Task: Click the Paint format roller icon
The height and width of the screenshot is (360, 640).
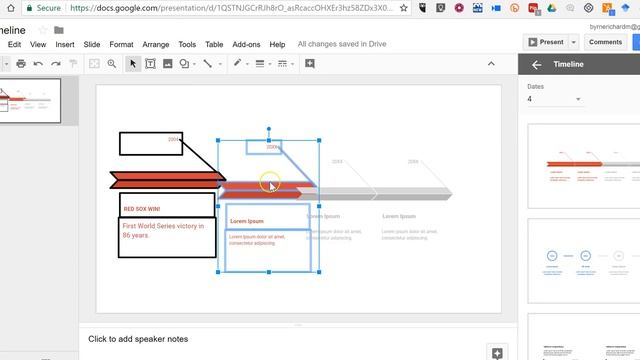Action: 73,64
